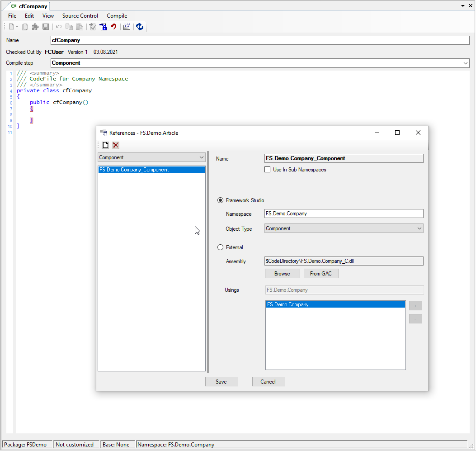Click the plus button beside Usings list
The image size is (476, 451).
(415, 305)
